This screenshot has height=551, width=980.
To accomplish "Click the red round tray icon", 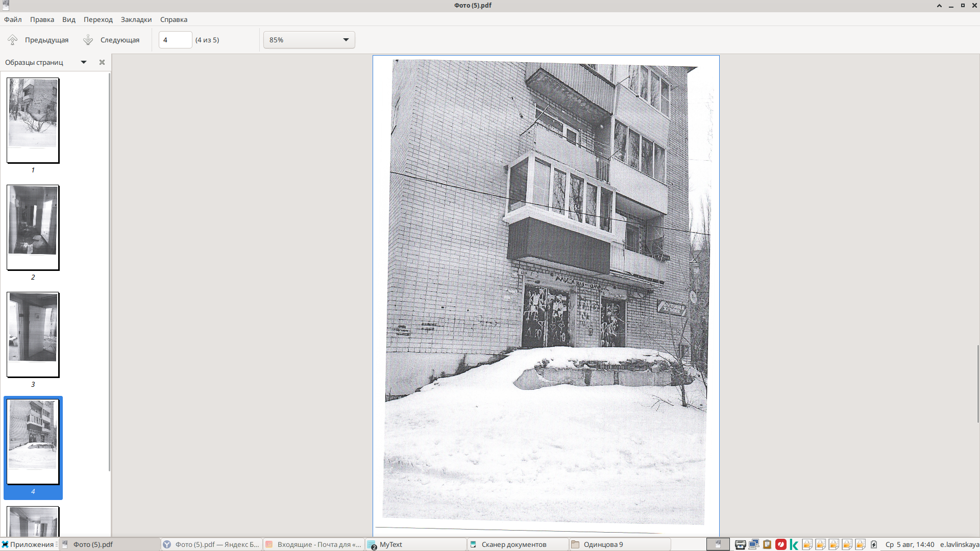I will click(781, 544).
